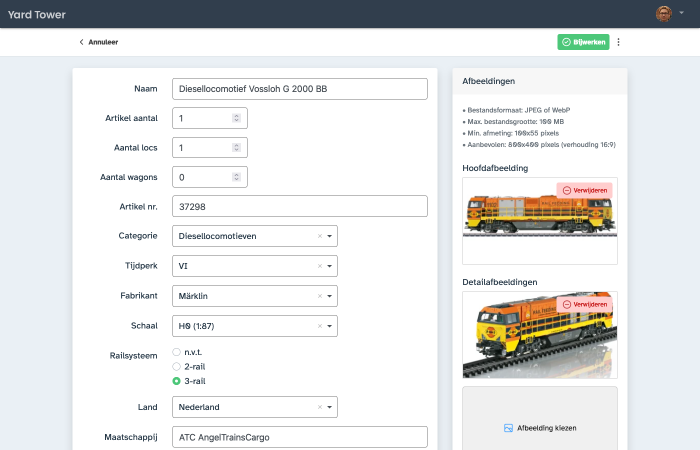Click Afbeelding kiezen upload area
Image resolution: width=700 pixels, height=450 pixels.
[540, 427]
